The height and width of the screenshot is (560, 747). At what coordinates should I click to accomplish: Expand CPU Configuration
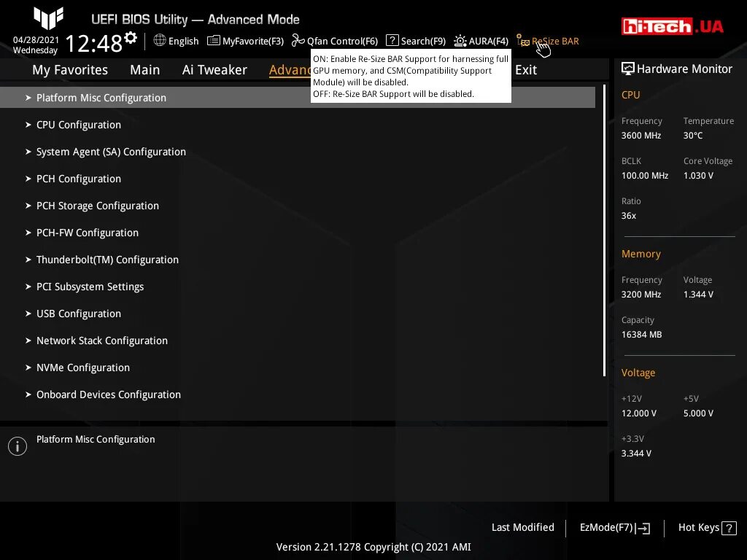pos(78,125)
